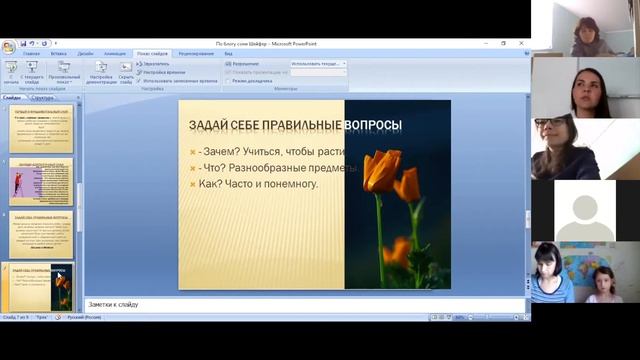
Task: Restore down the PowerPoint window
Action: click(503, 43)
